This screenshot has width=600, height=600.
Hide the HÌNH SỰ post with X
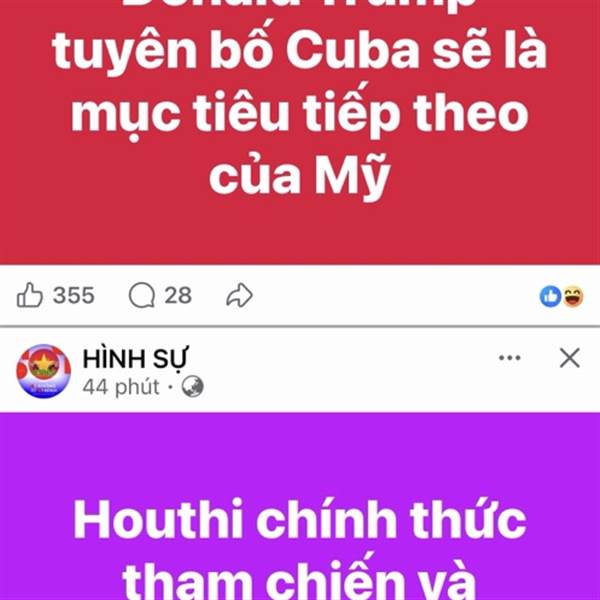(570, 358)
